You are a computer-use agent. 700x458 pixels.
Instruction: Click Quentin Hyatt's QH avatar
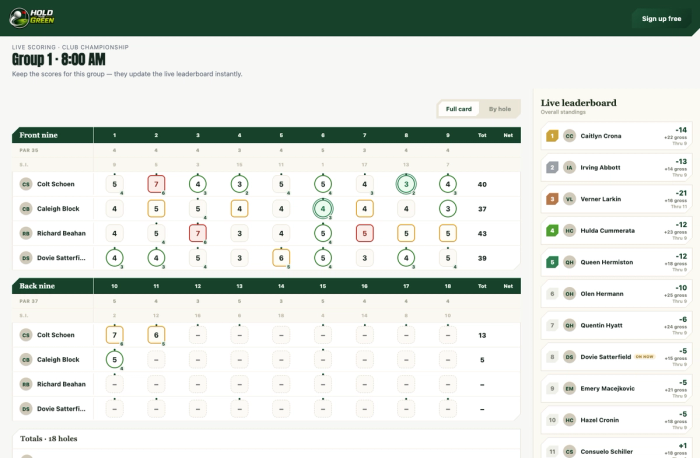[569, 325]
